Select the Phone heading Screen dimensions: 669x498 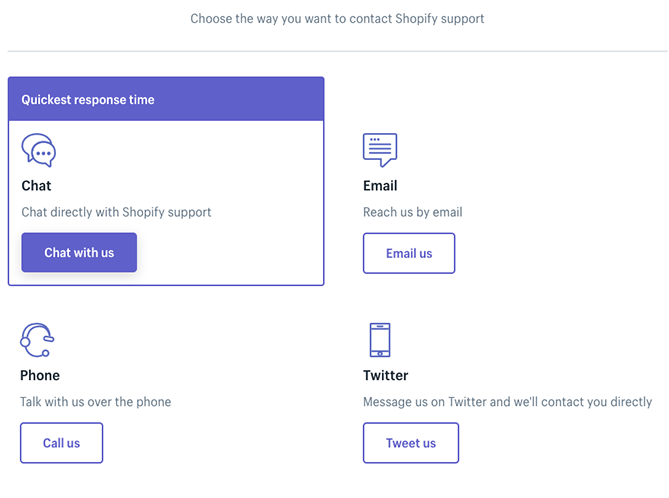pos(40,376)
